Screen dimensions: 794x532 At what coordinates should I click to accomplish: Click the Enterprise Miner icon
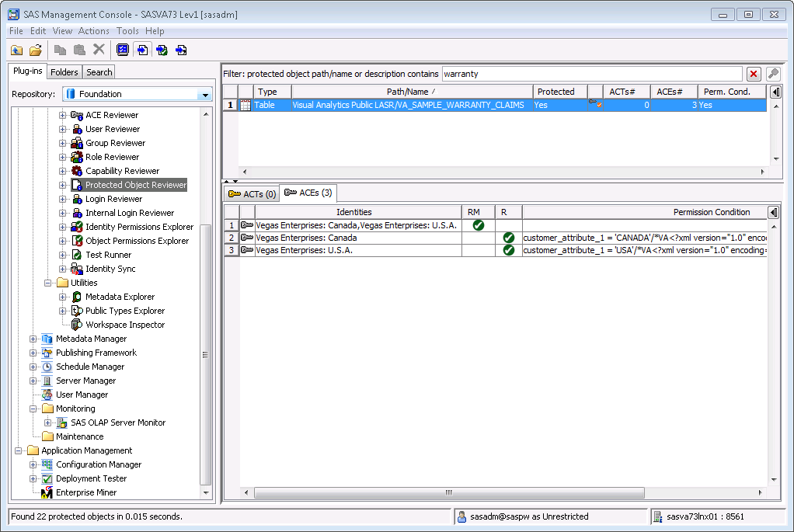point(47,492)
